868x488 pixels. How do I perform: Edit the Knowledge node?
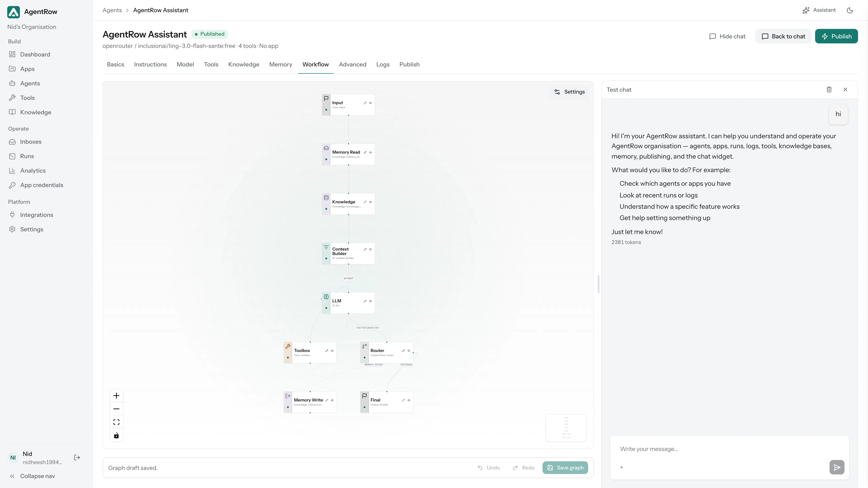pos(365,202)
